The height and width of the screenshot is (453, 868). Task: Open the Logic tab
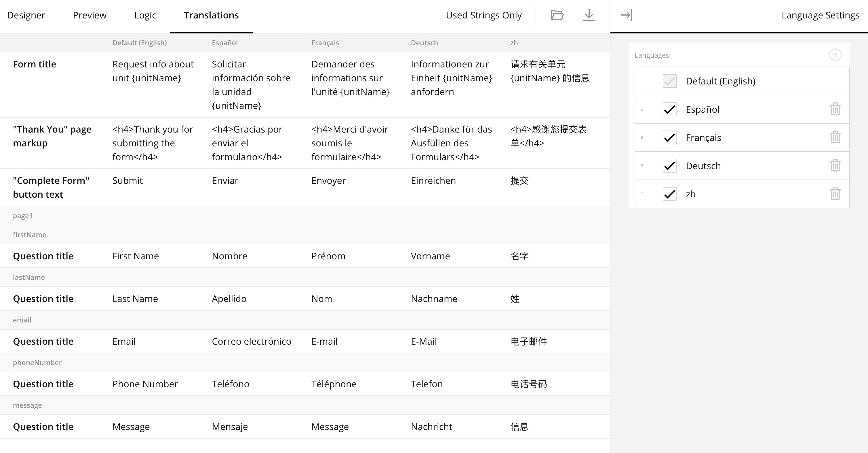(x=145, y=15)
